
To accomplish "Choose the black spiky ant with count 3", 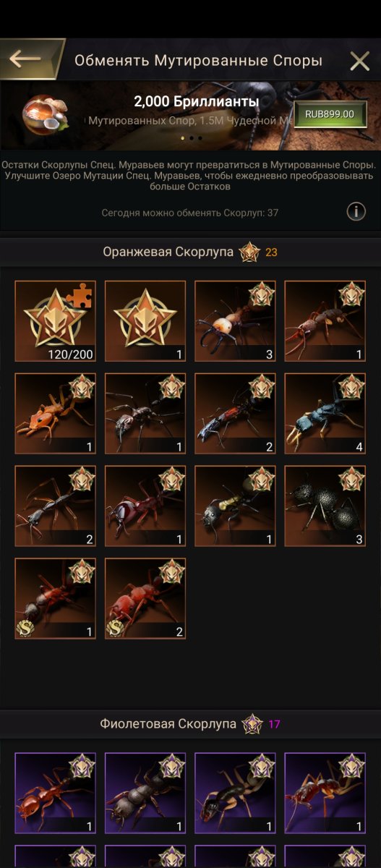I will pyautogui.click(x=325, y=506).
